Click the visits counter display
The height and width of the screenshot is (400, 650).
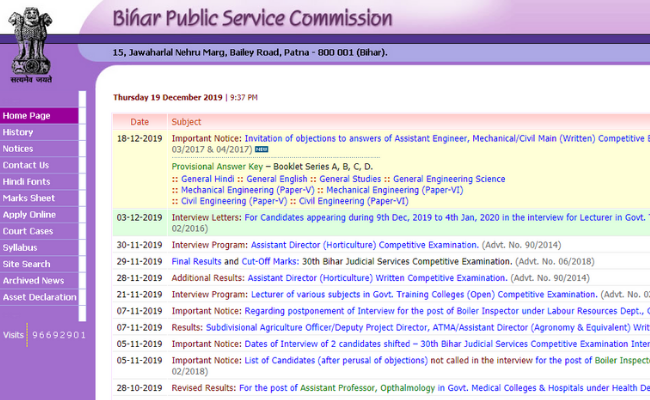click(57, 334)
